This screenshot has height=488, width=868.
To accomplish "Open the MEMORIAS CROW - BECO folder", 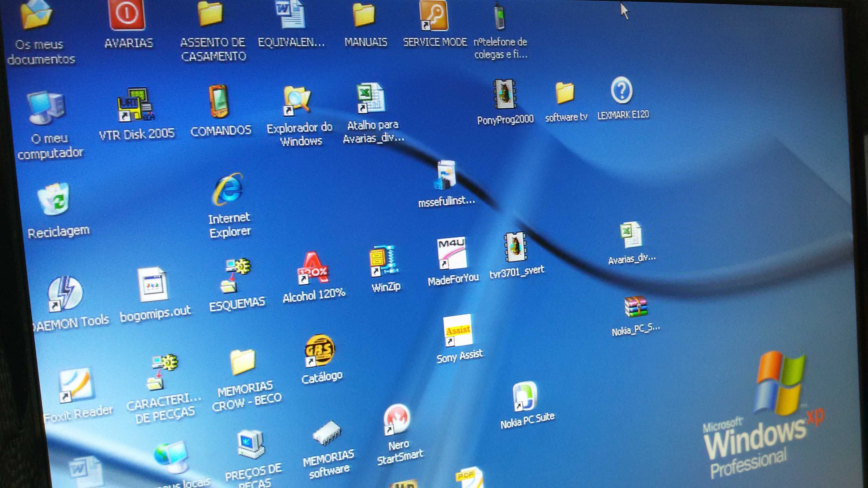I will coord(243,362).
